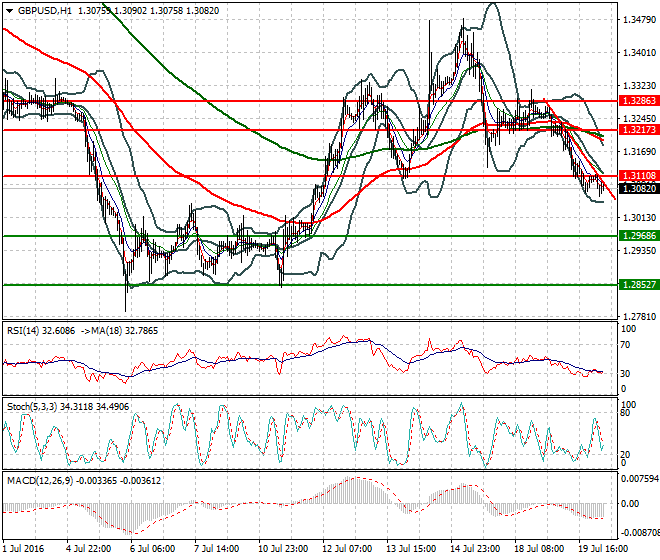Image resolution: width=660 pixels, height=560 pixels.
Task: Click the Stochastic scale value 20
Action: pos(625,454)
